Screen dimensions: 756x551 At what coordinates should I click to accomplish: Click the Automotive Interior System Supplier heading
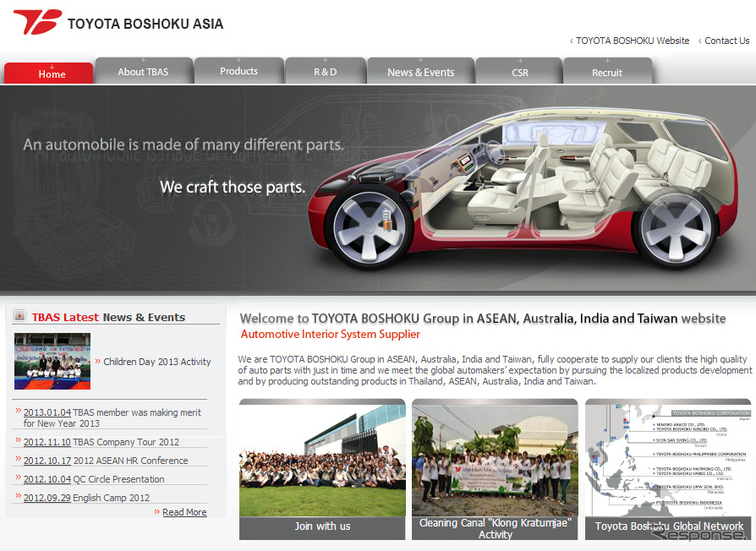tap(331, 334)
